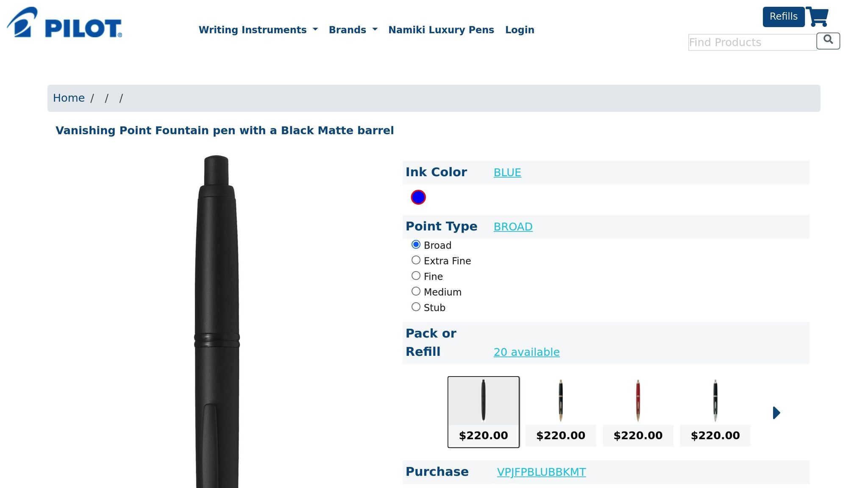Click the Refills button
868x488 pixels.
pyautogui.click(x=783, y=16)
